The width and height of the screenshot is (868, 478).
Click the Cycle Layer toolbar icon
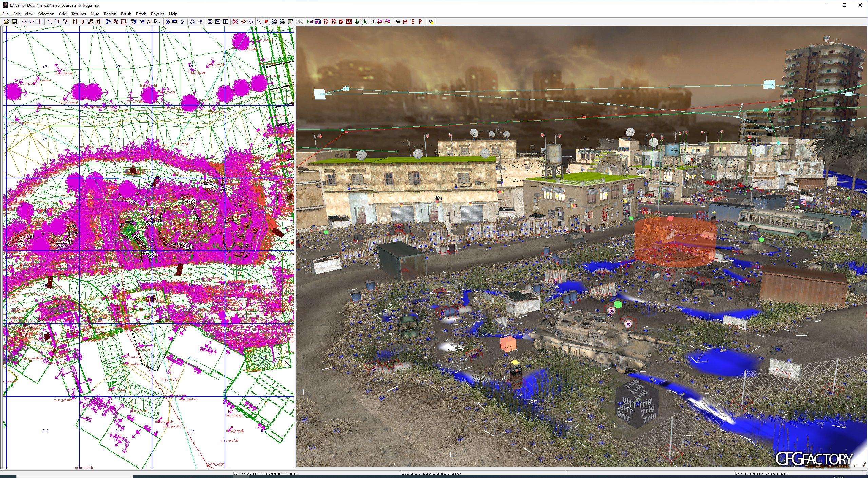157,22
